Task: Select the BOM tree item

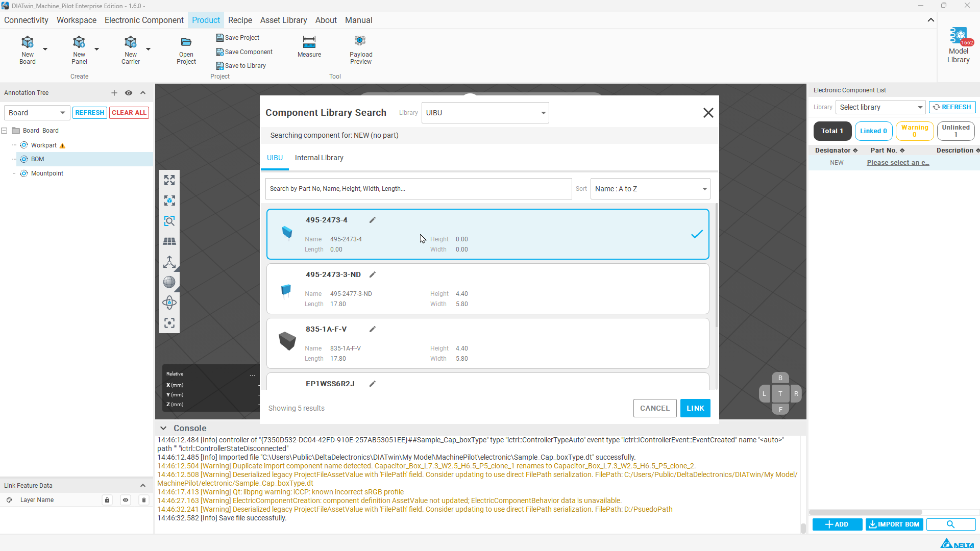Action: click(x=85, y=159)
